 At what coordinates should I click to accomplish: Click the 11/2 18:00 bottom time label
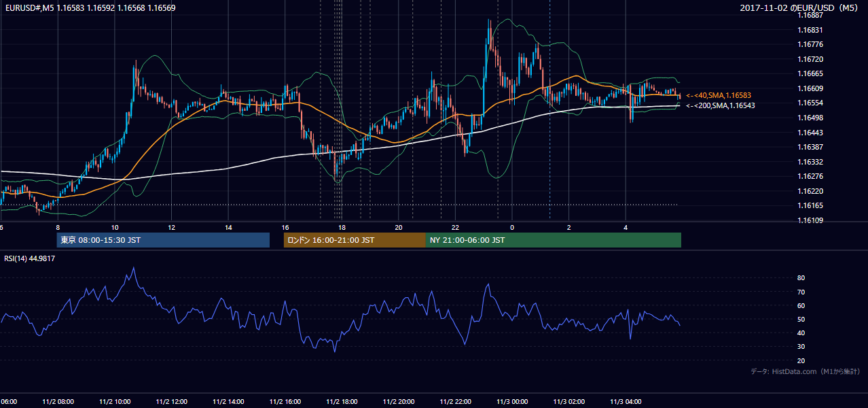(x=342, y=402)
